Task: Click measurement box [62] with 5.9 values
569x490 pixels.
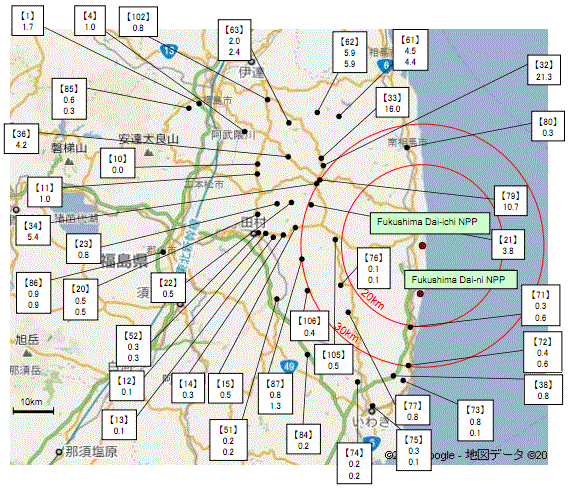Action: pos(349,52)
